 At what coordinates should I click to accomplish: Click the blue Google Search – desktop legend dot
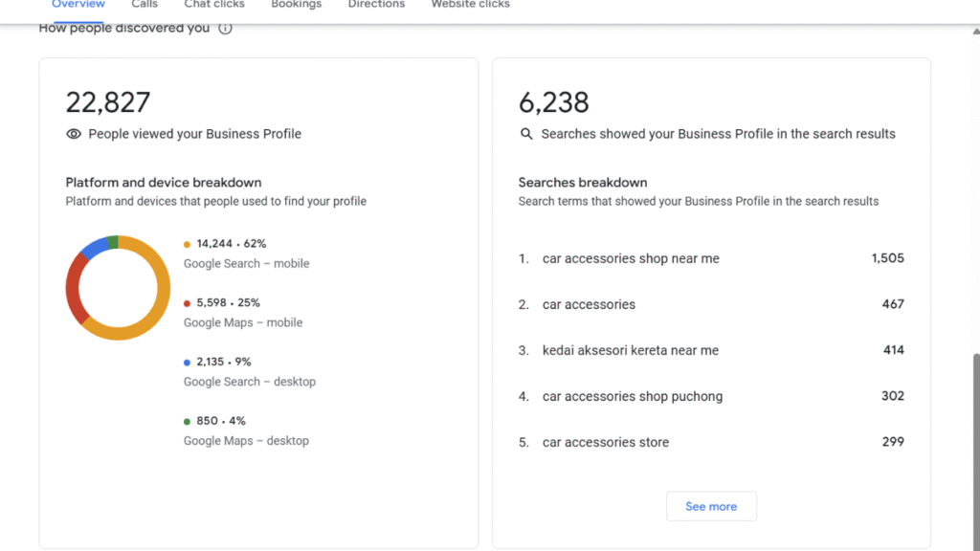click(188, 363)
